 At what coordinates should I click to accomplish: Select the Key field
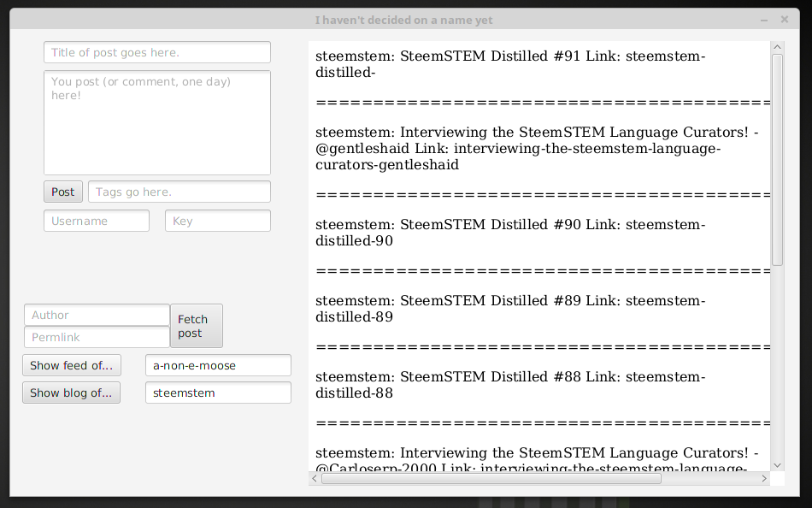[217, 221]
